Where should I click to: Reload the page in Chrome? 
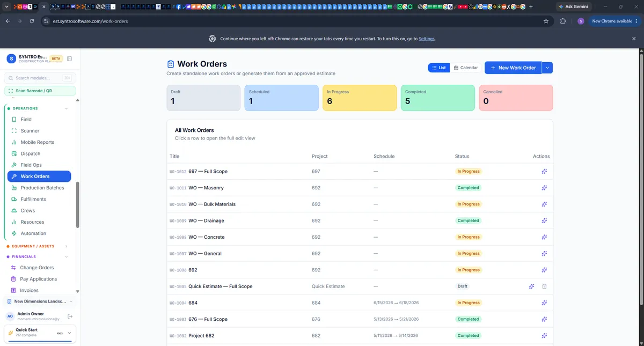point(32,21)
